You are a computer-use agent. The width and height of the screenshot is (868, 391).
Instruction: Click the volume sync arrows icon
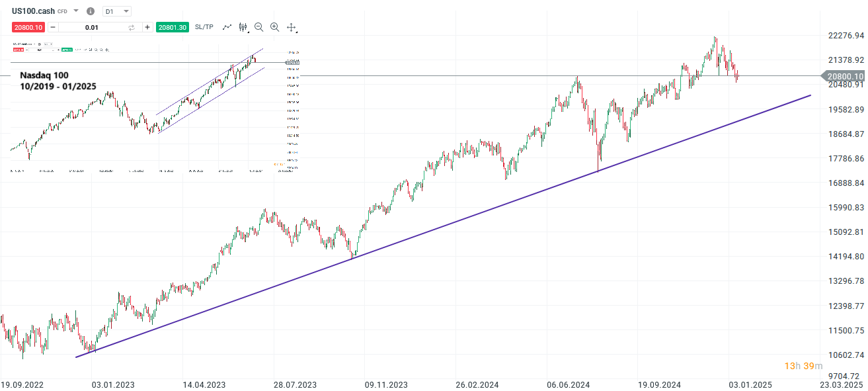click(x=131, y=27)
